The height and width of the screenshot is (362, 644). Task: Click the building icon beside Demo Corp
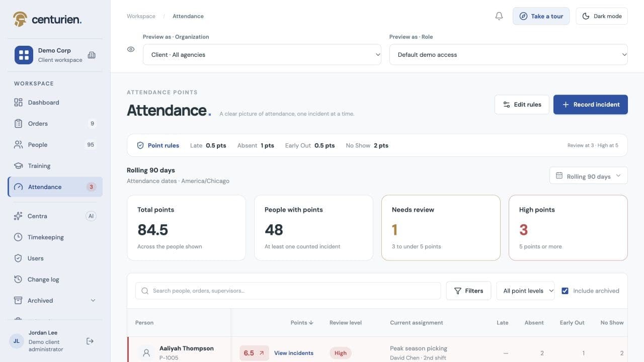92,55
